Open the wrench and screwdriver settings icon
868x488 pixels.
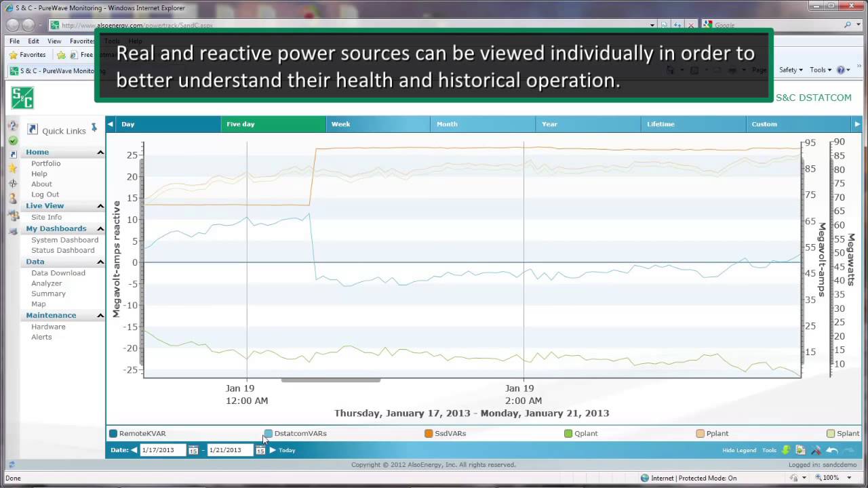click(816, 450)
